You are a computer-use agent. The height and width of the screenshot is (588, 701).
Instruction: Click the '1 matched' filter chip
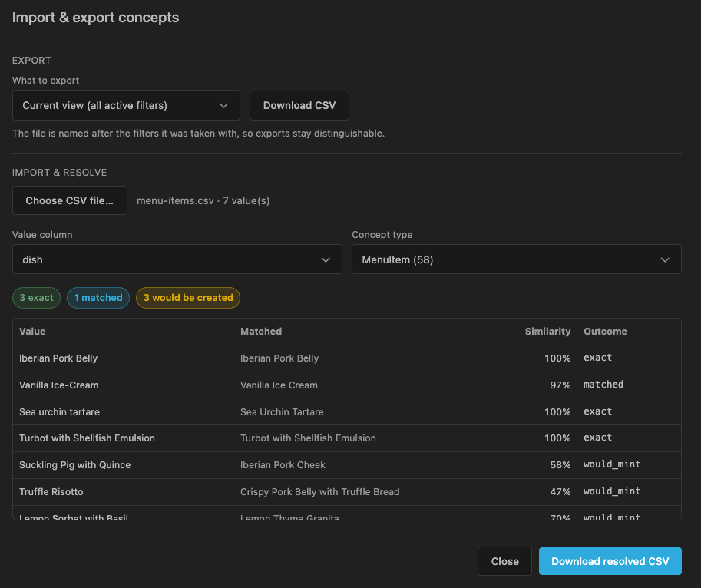coord(98,298)
